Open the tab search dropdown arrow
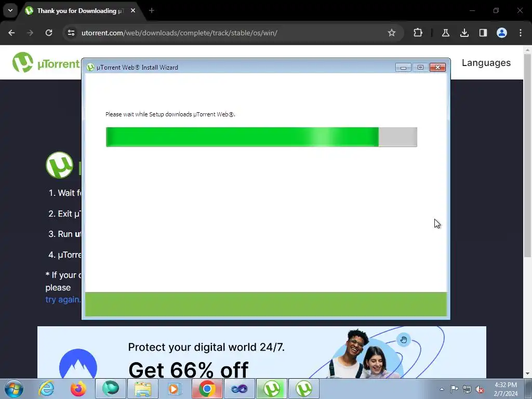This screenshot has height=399, width=532. click(10, 10)
